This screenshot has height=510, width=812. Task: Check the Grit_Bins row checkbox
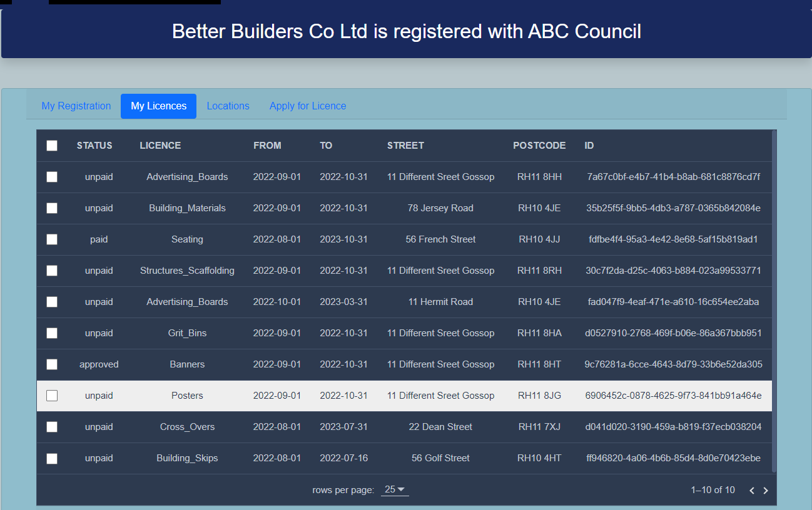(x=52, y=333)
